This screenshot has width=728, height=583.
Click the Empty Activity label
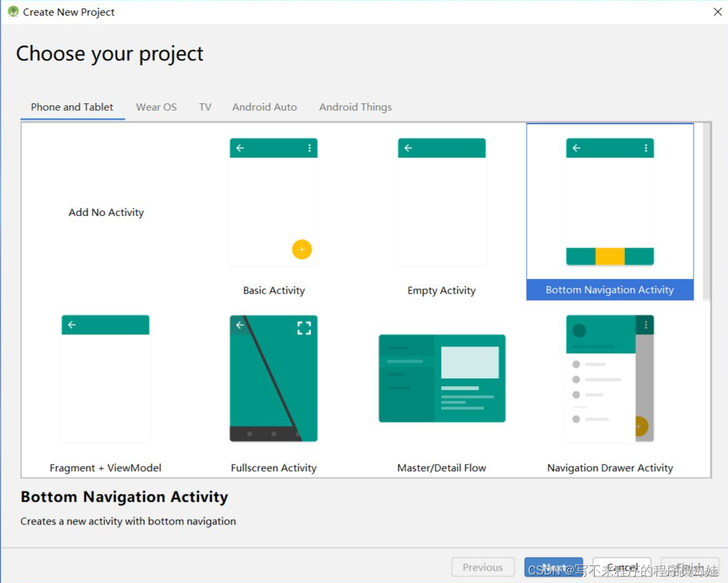click(442, 291)
